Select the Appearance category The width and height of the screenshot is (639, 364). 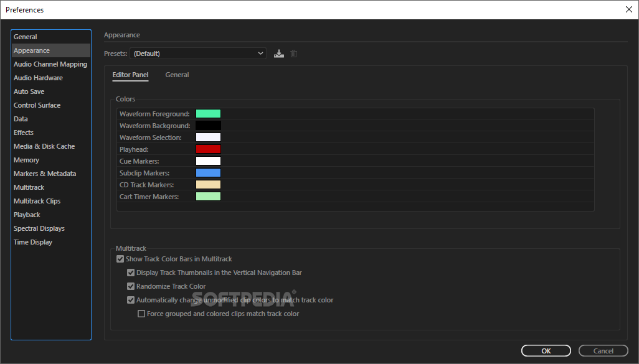pos(51,50)
